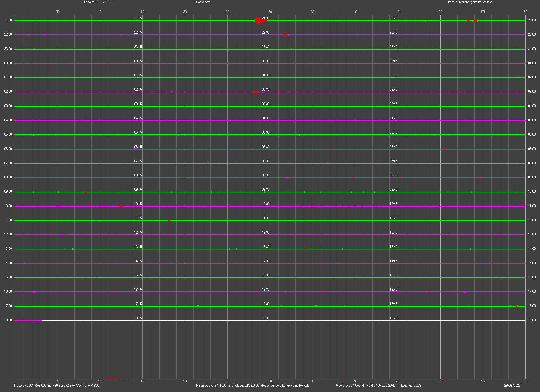Click the 21:00 row time label
This screenshot has height=392, width=540.
pos(8,20)
